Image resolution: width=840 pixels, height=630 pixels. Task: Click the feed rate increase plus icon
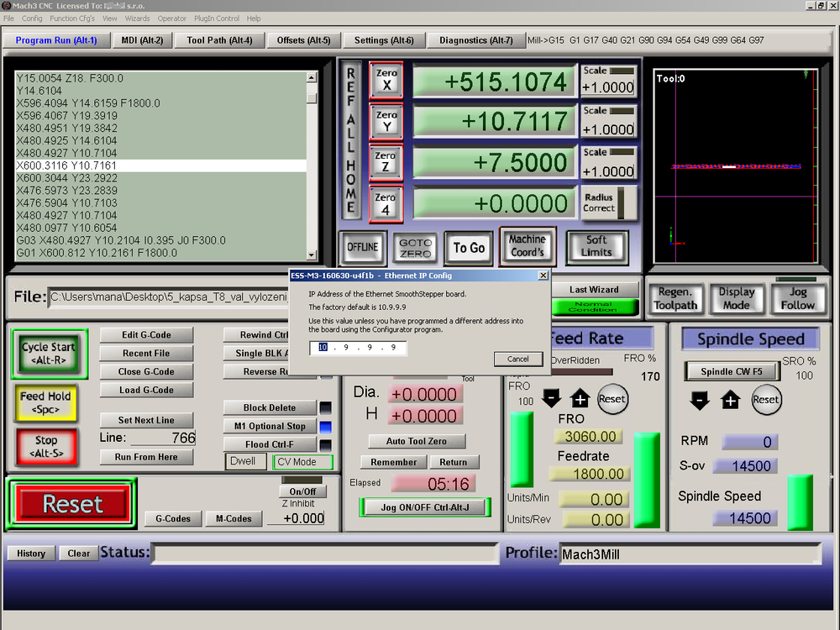tap(580, 399)
